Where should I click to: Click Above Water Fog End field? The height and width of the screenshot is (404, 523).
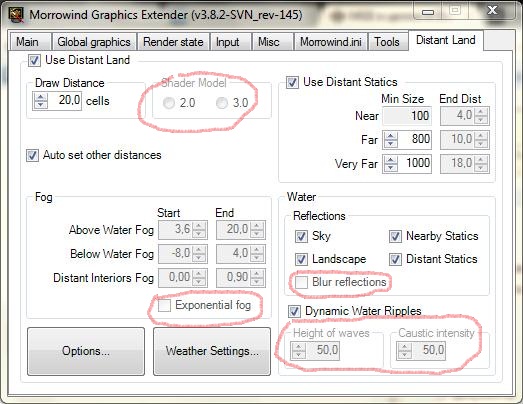point(240,230)
